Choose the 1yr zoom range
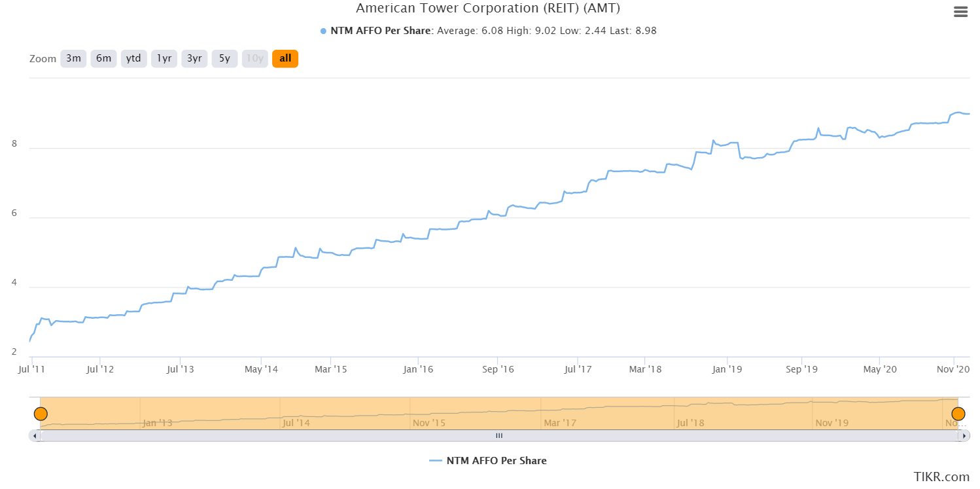Viewport: 980px width, 489px height. (x=164, y=58)
